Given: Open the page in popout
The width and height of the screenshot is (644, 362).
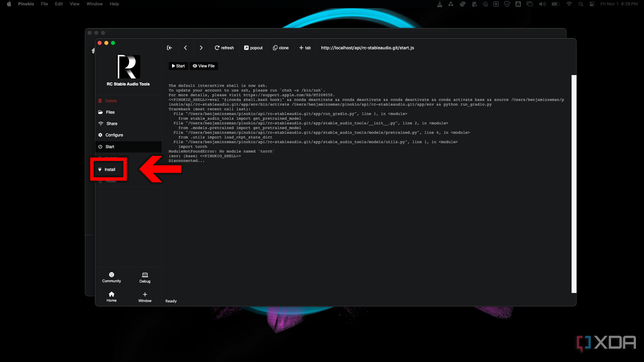Looking at the screenshot, I should click(x=253, y=48).
